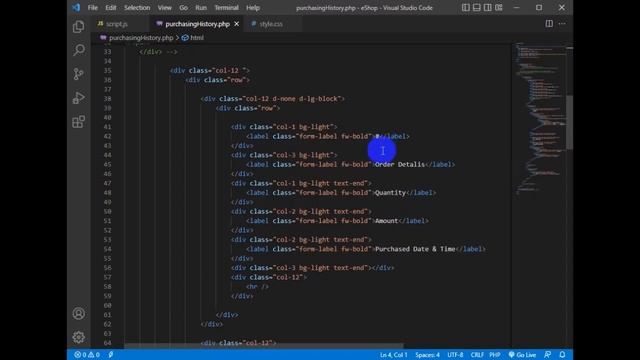Click the text "Quantity" on line 48
The image size is (640, 360).
click(x=390, y=192)
